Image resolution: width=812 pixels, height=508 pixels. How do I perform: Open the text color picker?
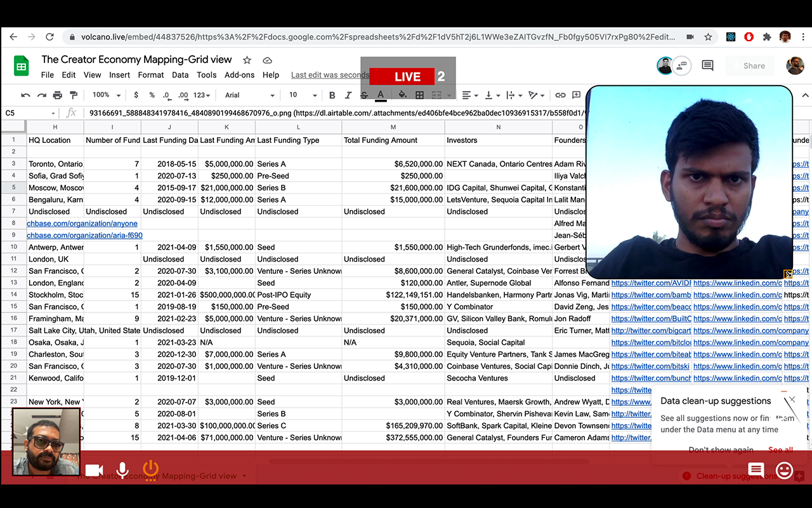381,95
